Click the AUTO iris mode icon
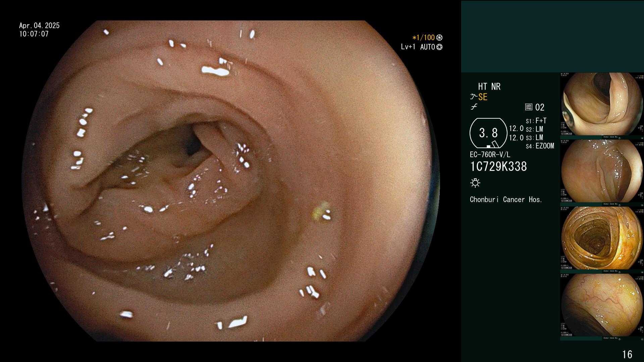644x362 pixels. (x=439, y=47)
